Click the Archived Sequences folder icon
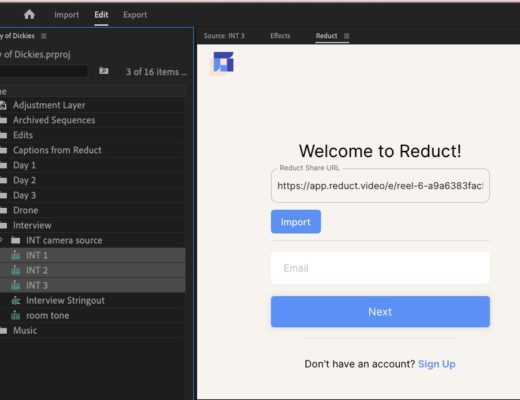520x400 pixels. pos(3,120)
